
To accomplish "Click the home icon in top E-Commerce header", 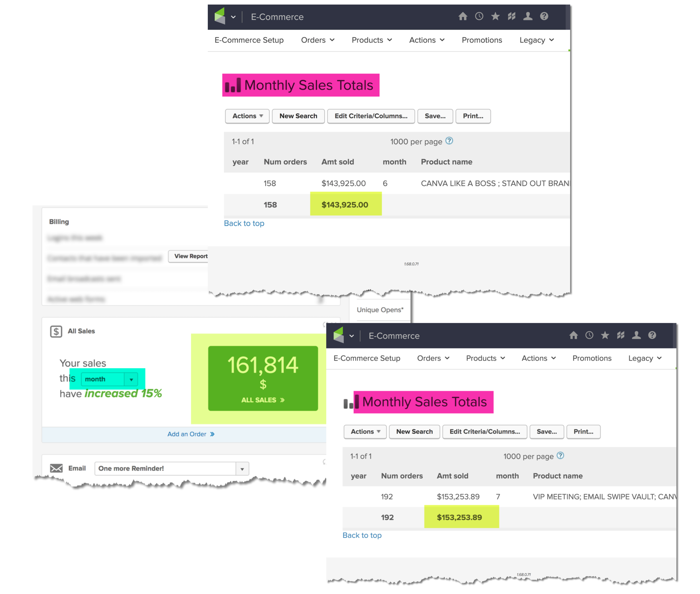I will (x=463, y=16).
